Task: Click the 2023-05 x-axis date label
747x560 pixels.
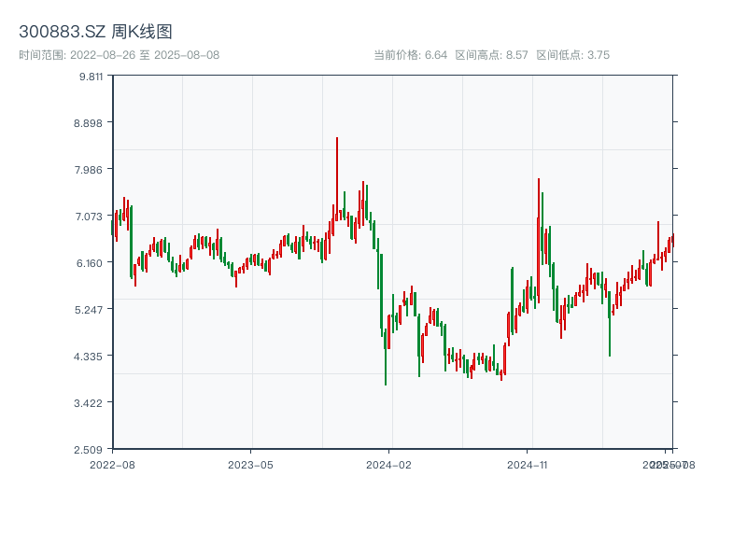Action: [x=250, y=464]
